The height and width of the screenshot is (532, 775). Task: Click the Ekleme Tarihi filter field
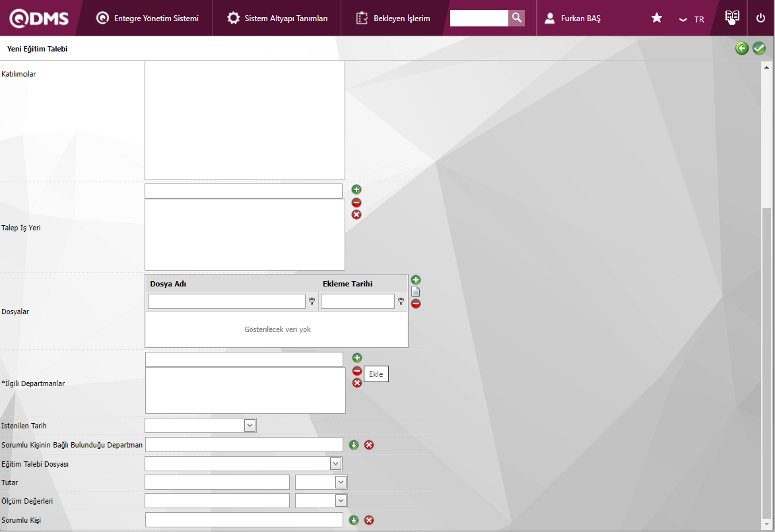point(357,301)
